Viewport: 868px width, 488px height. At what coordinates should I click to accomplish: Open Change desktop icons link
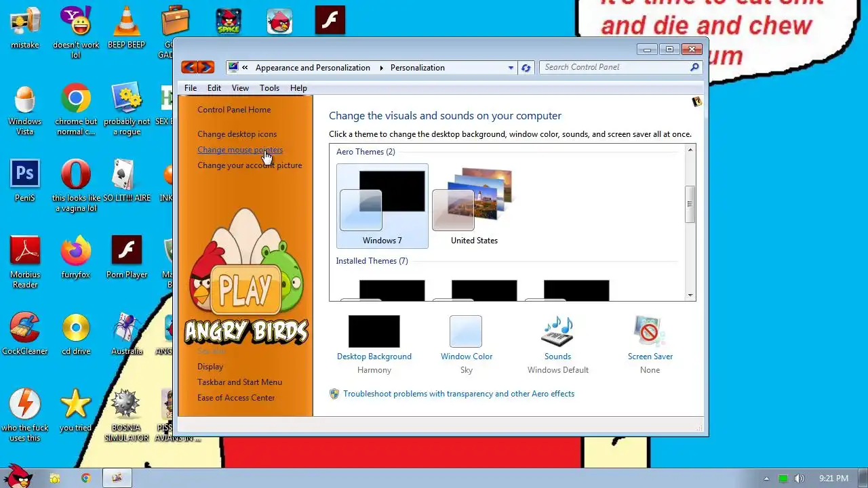(237, 134)
